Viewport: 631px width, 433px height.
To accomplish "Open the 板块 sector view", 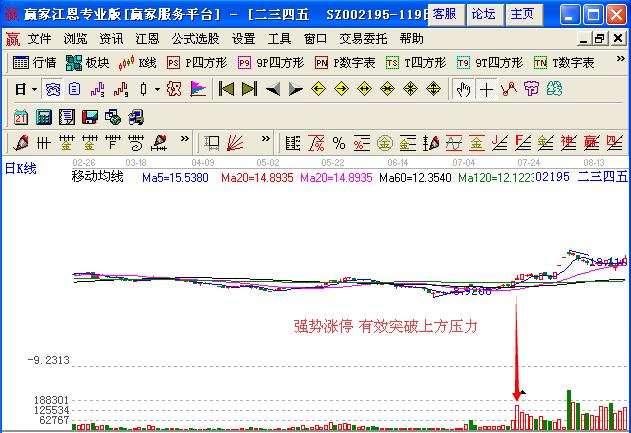I will 88,62.
